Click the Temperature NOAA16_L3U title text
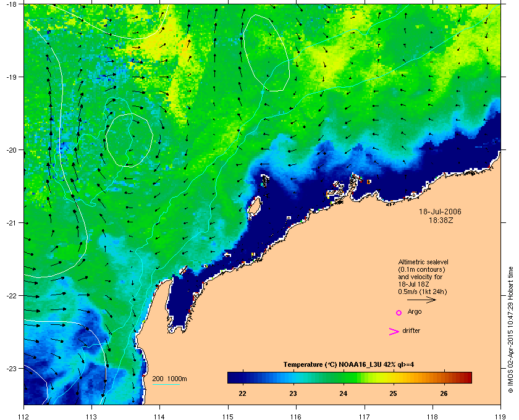The height and width of the screenshot is (420, 519). pyautogui.click(x=348, y=365)
